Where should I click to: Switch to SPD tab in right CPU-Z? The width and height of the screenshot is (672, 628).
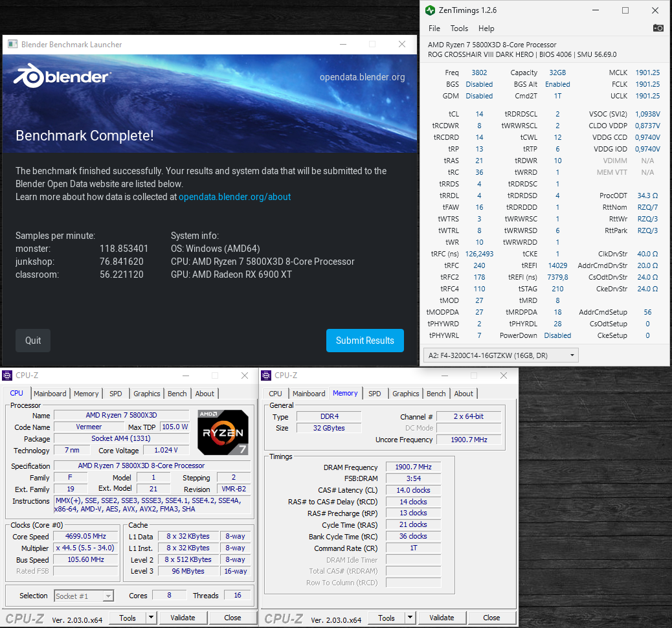pyautogui.click(x=375, y=394)
